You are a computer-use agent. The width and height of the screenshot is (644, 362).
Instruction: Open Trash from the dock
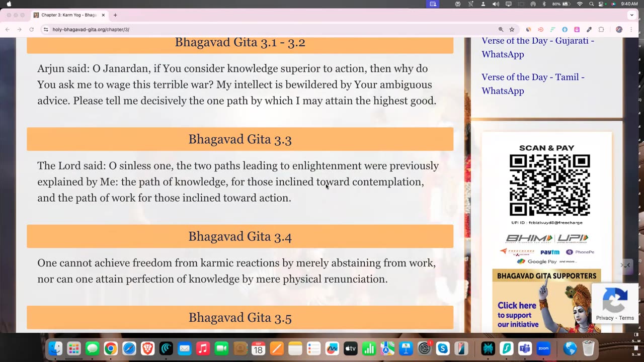coord(588,348)
